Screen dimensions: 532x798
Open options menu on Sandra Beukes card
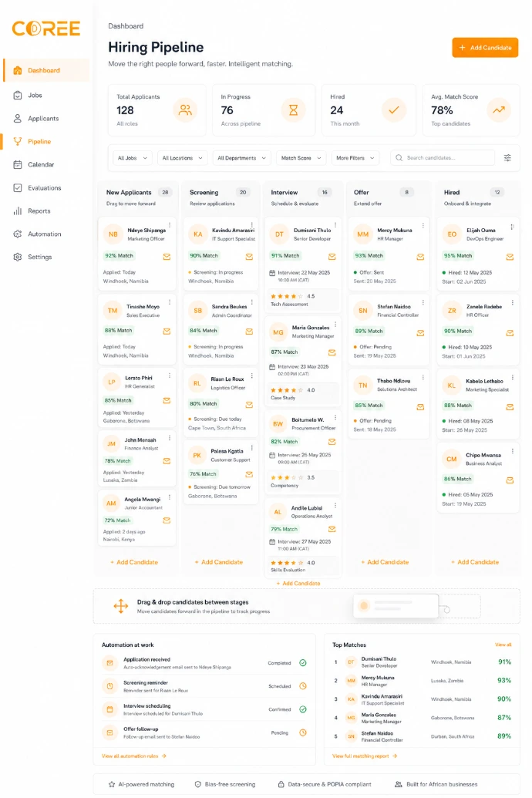(x=252, y=301)
